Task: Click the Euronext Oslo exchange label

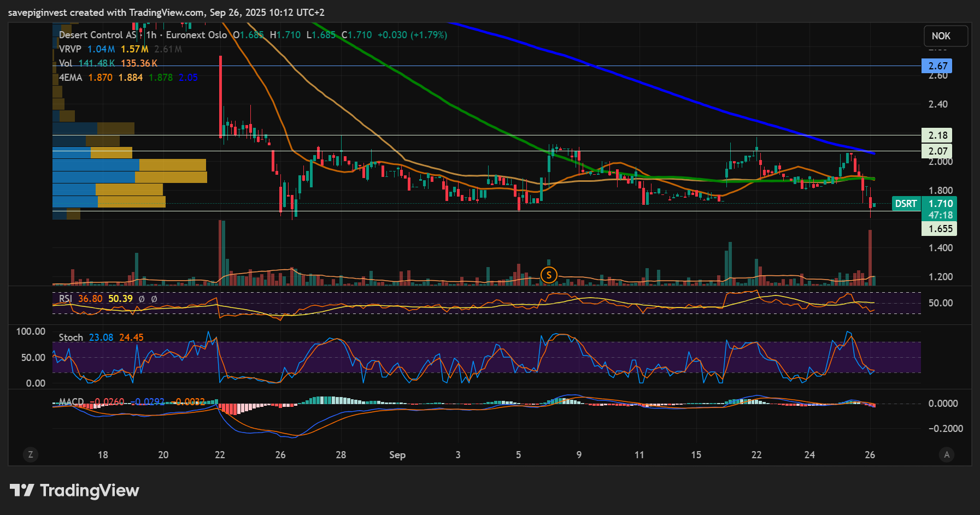Action: pyautogui.click(x=196, y=35)
